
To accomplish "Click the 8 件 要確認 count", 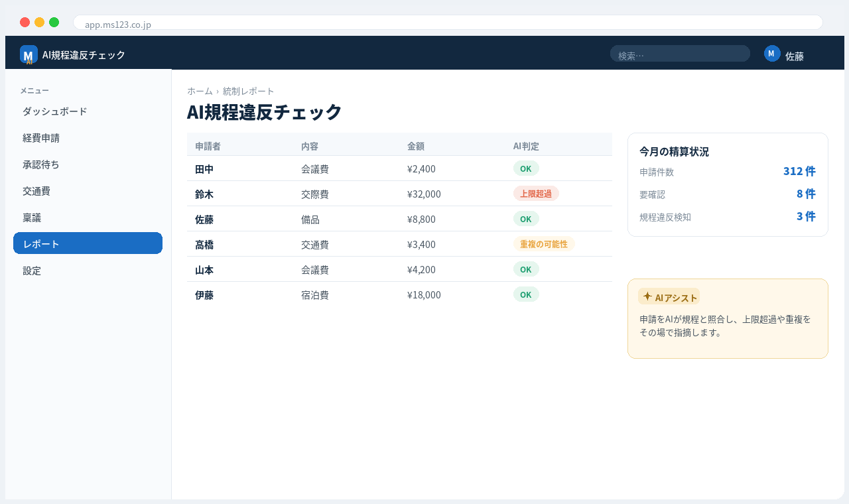I will tap(806, 194).
